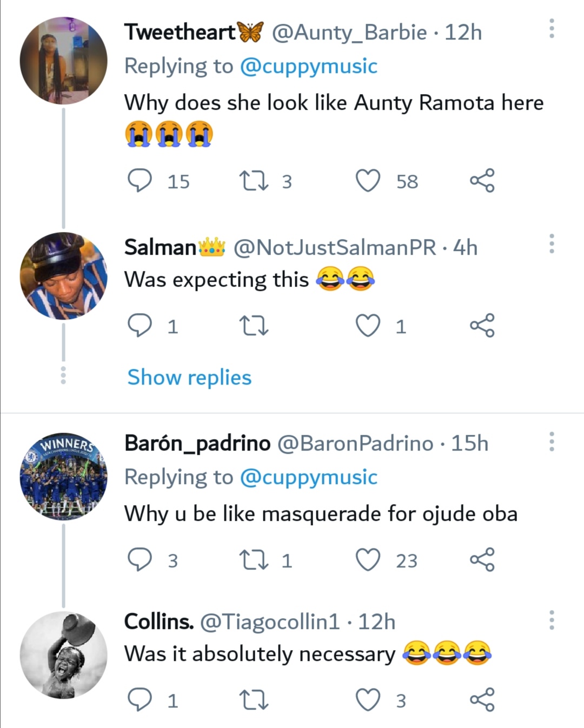Share Collins' "absolutely necessary" tweet
This screenshot has width=584, height=728.
(x=482, y=700)
